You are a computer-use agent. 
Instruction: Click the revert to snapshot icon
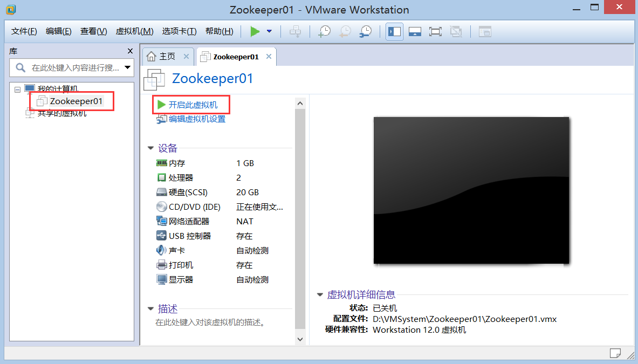[x=345, y=31]
